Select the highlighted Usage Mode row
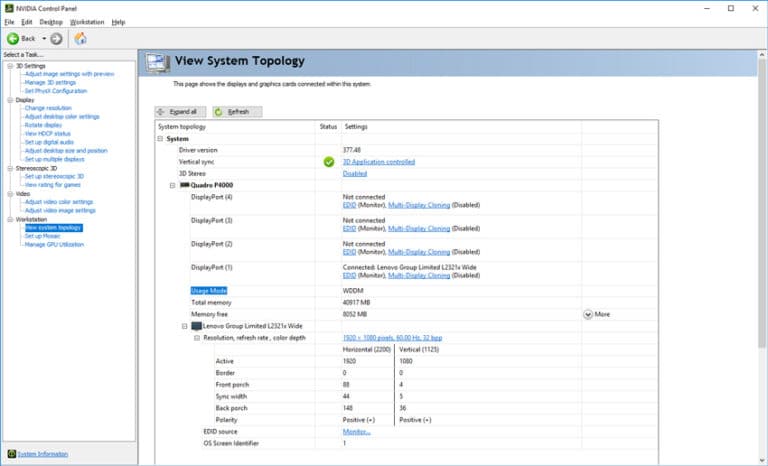768x466 pixels. [x=209, y=291]
